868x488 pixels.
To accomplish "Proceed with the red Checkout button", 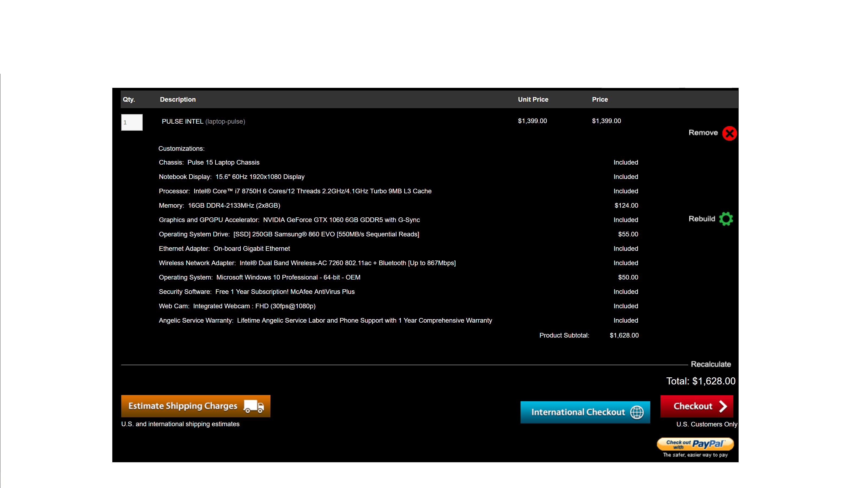I will point(697,406).
